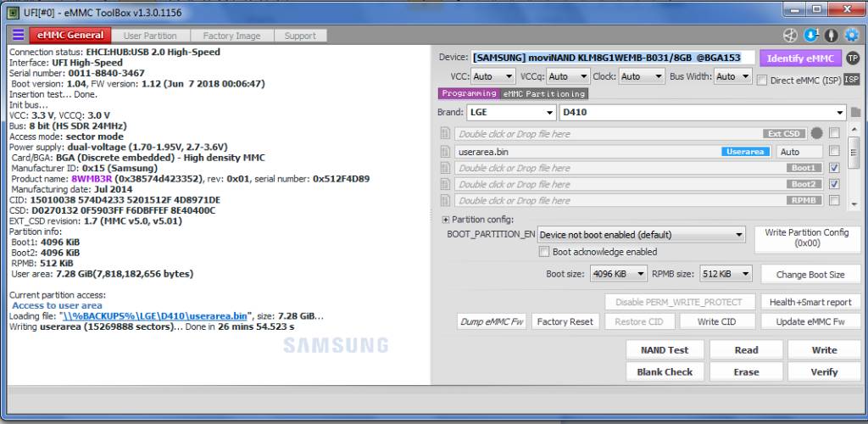
Task: Click the Write CID button
Action: coord(717,321)
